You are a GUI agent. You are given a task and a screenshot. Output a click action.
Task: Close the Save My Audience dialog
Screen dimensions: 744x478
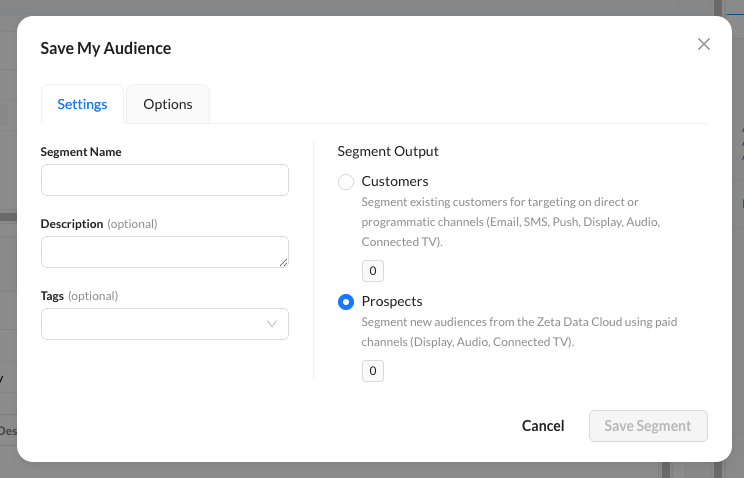[704, 44]
